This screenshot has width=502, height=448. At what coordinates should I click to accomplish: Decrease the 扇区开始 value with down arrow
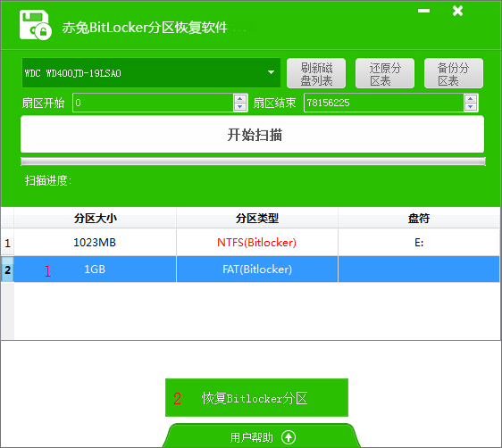coord(240,107)
